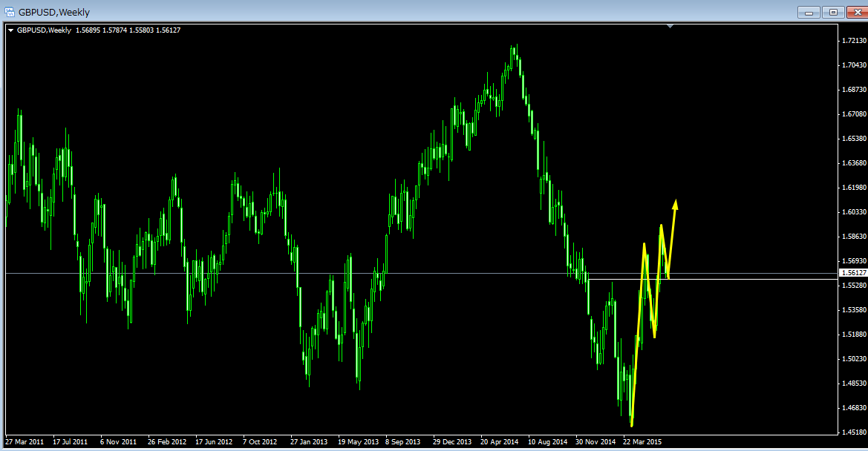Click the GBPUSD,Weekly title bar text
Screen dimensions: 868x451
54,13
